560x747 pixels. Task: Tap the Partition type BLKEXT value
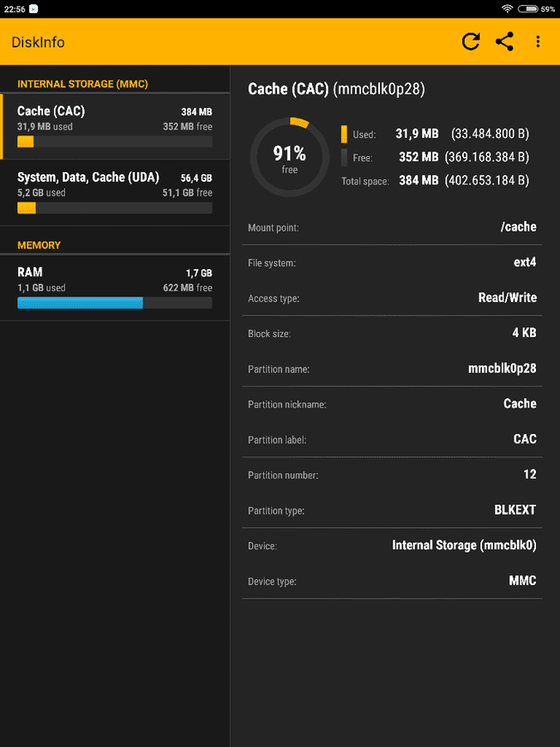515,510
